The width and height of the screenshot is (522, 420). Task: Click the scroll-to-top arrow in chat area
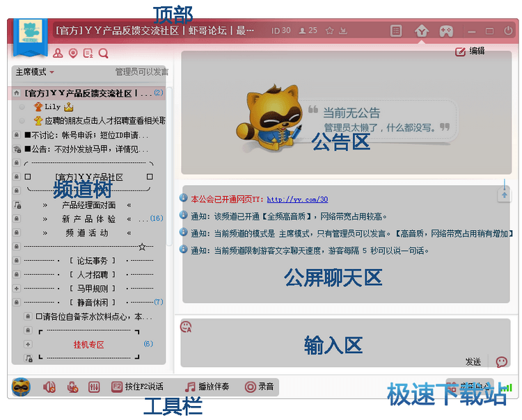pos(505,195)
